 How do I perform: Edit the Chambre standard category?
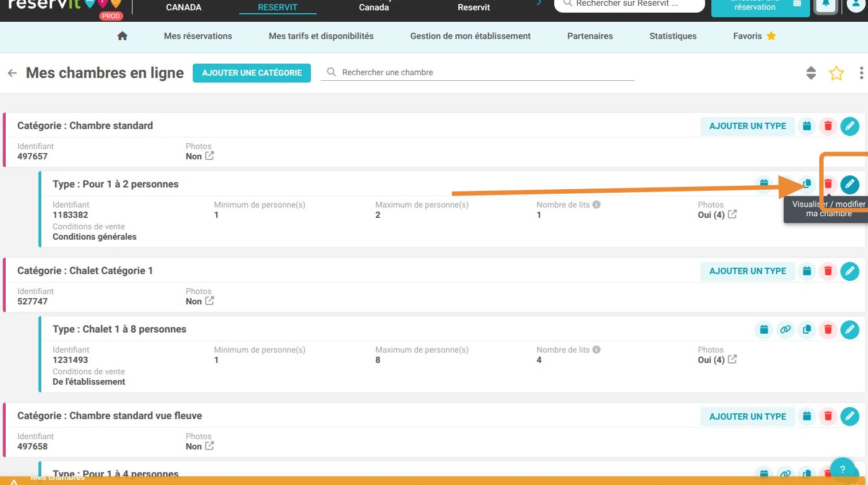click(x=850, y=126)
